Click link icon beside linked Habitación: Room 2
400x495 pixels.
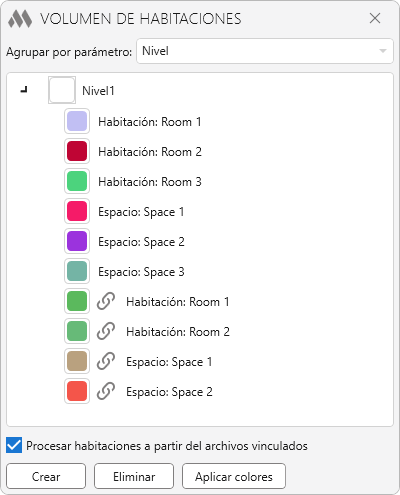pyautogui.click(x=106, y=331)
